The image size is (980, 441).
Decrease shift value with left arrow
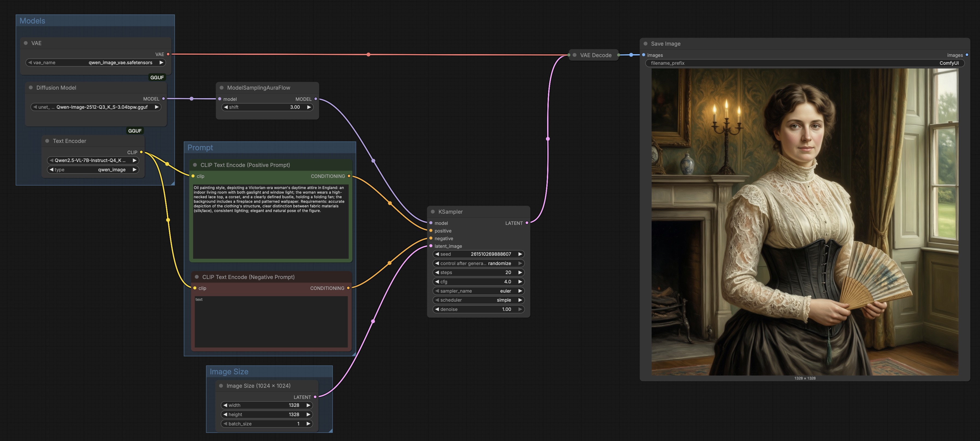click(x=226, y=107)
